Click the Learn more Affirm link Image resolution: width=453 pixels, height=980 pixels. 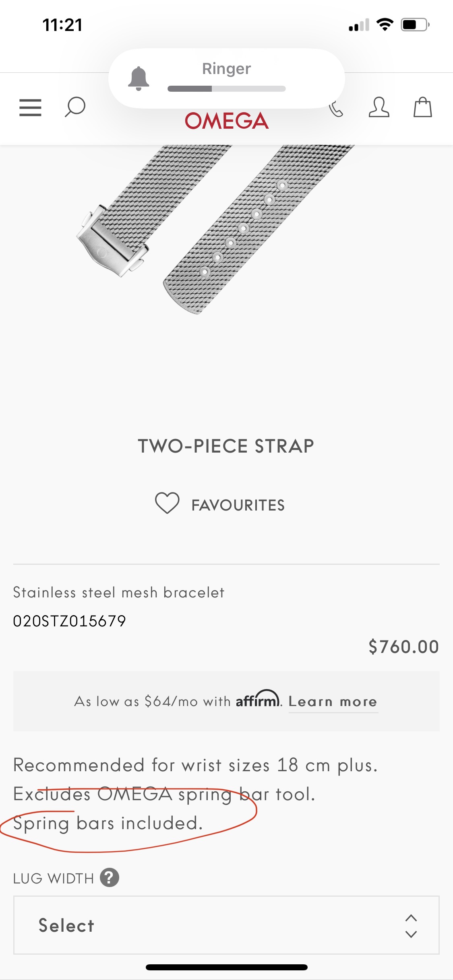(333, 702)
